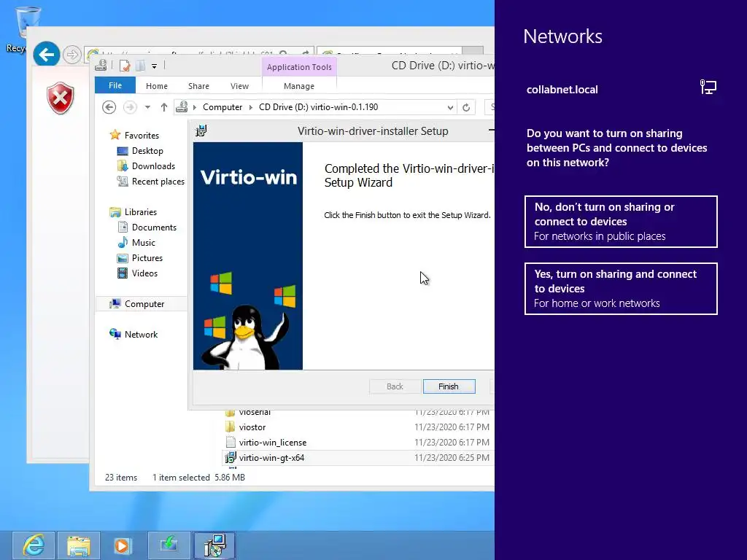The width and height of the screenshot is (747, 560).
Task: Switch to Virtio installer taskbar icon
Action: click(x=214, y=545)
